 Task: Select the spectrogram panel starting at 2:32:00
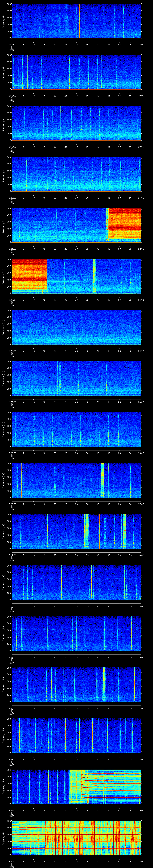pyautogui.click(x=76, y=786)
